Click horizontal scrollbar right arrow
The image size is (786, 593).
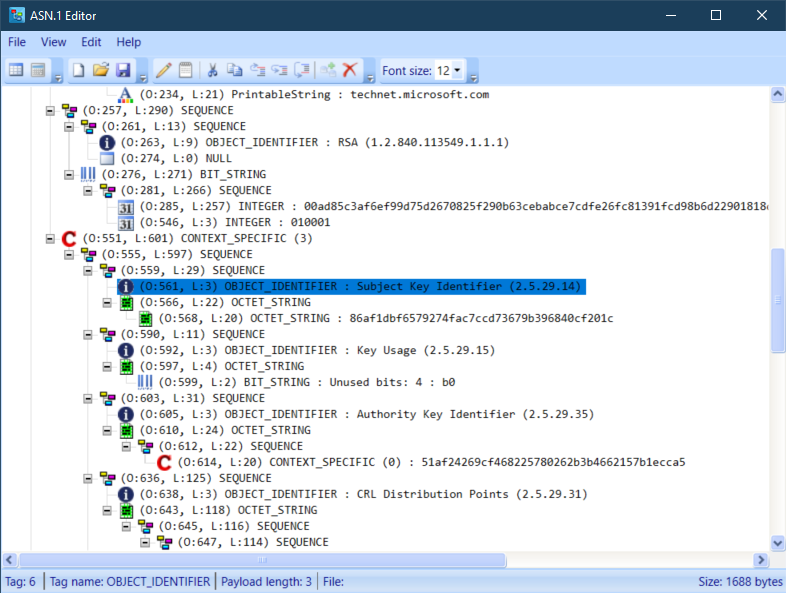pyautogui.click(x=761, y=559)
